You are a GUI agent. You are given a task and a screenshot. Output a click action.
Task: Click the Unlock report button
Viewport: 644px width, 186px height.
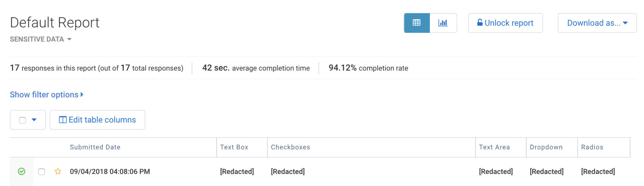tap(505, 23)
